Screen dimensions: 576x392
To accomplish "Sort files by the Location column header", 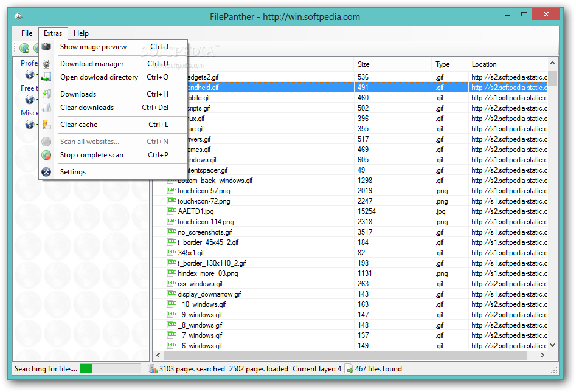I will 508,64.
